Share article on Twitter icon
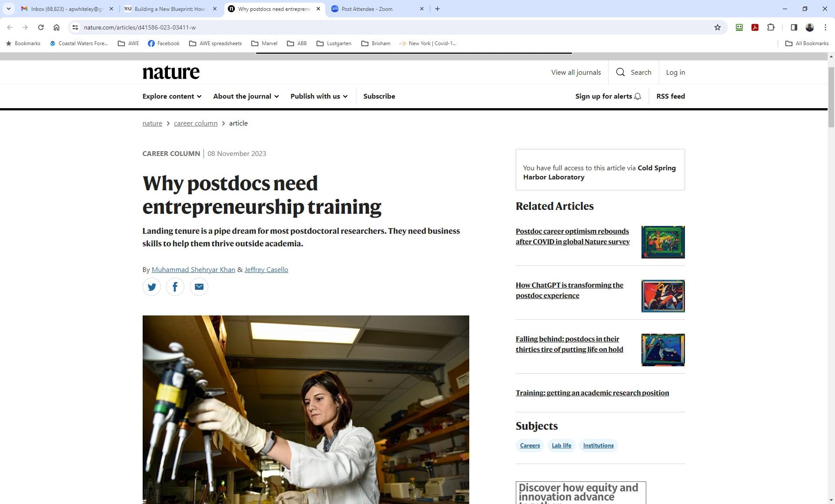Image resolution: width=835 pixels, height=504 pixels. 152,287
